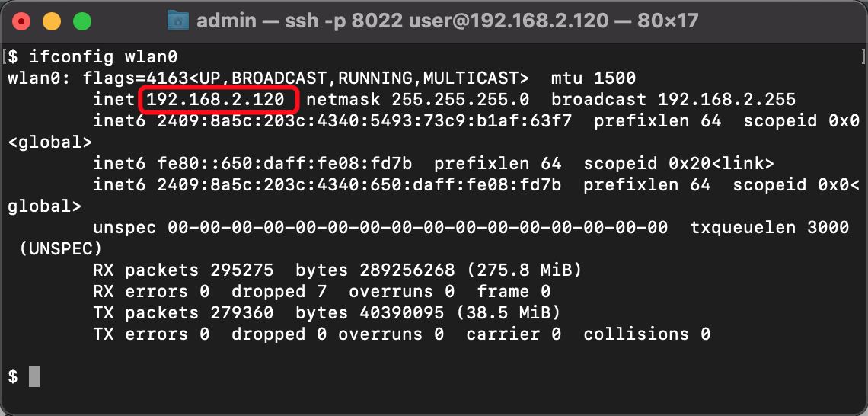This screenshot has height=416, width=868.
Task: Click the RX packets 295275 count
Action: tap(242, 270)
